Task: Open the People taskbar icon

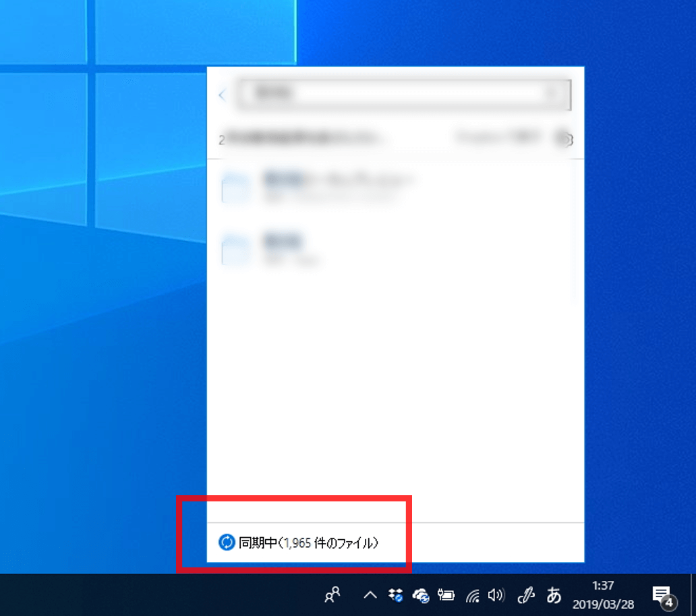Action: point(332,594)
